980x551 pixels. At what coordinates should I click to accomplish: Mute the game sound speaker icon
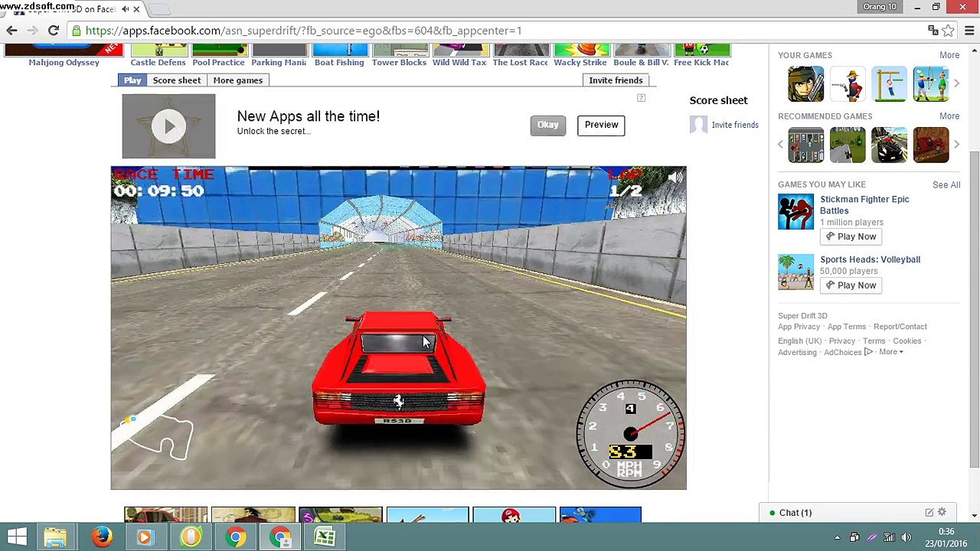click(x=675, y=178)
